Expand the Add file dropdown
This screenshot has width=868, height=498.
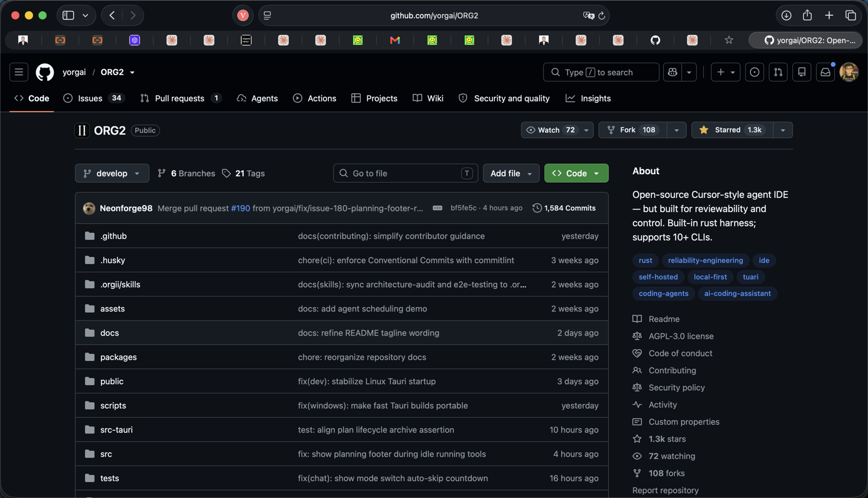[511, 173]
